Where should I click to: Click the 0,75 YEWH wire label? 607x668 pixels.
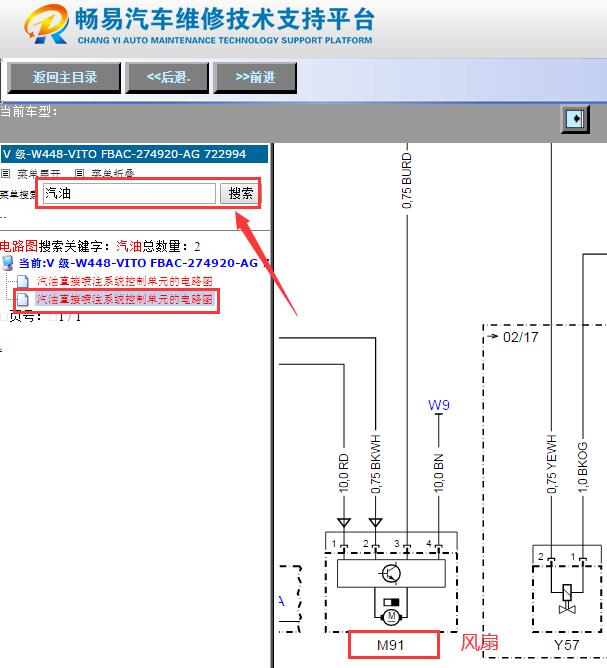552,464
